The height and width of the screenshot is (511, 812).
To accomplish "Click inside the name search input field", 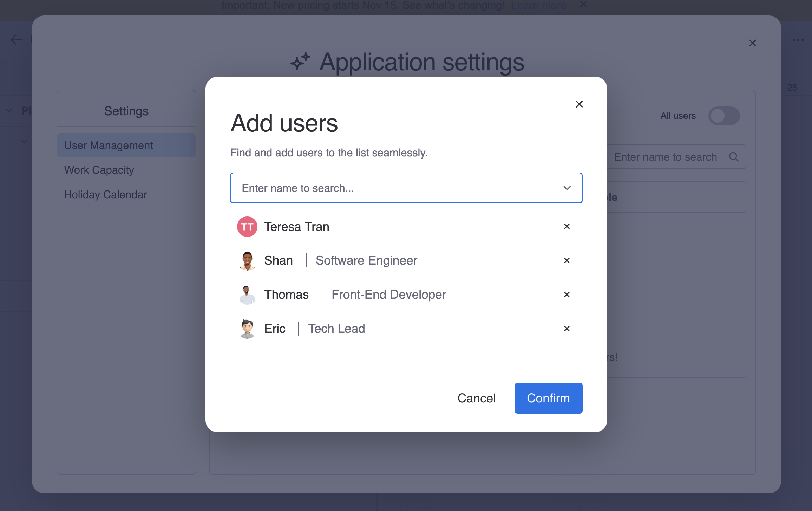I will 406,188.
